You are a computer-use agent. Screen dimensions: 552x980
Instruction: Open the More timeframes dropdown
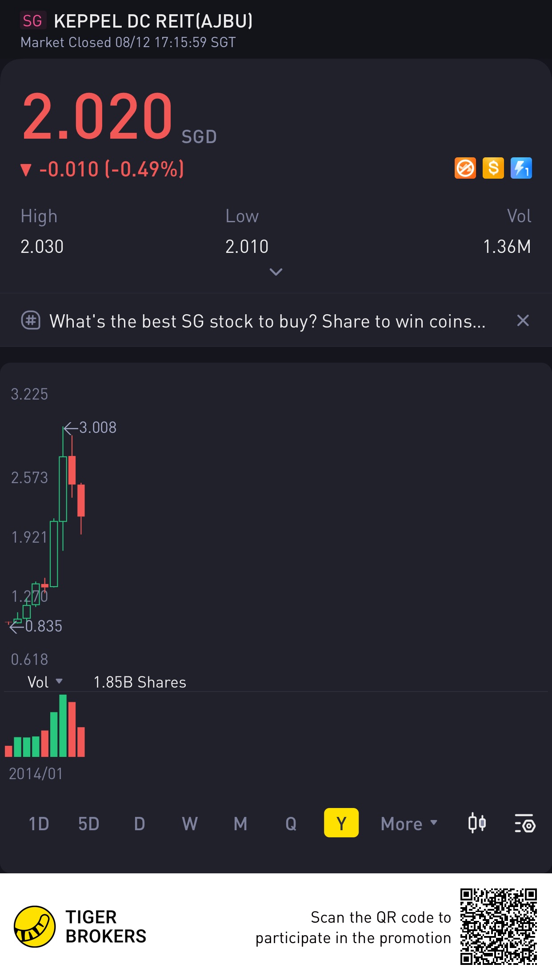[409, 824]
